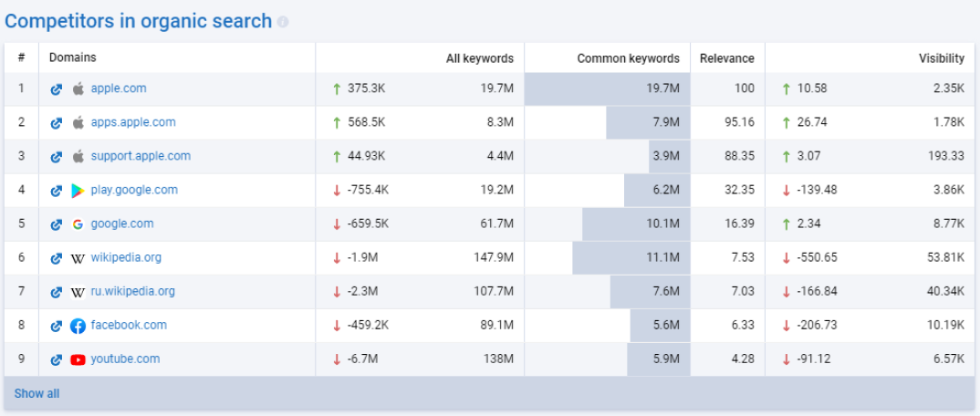Expand list with Show all
Viewport: 980px width, 416px height.
click(x=36, y=393)
